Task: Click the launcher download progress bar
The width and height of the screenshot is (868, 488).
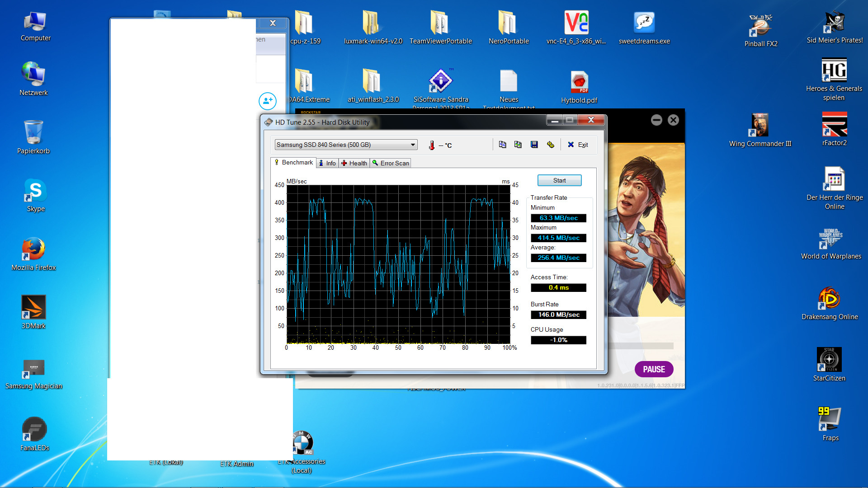Action: point(641,346)
